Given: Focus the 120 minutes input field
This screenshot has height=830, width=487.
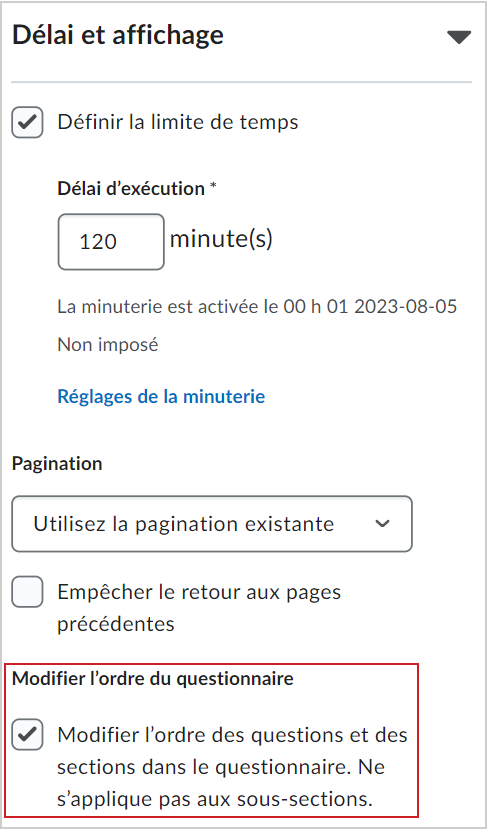Looking at the screenshot, I should (111, 242).
